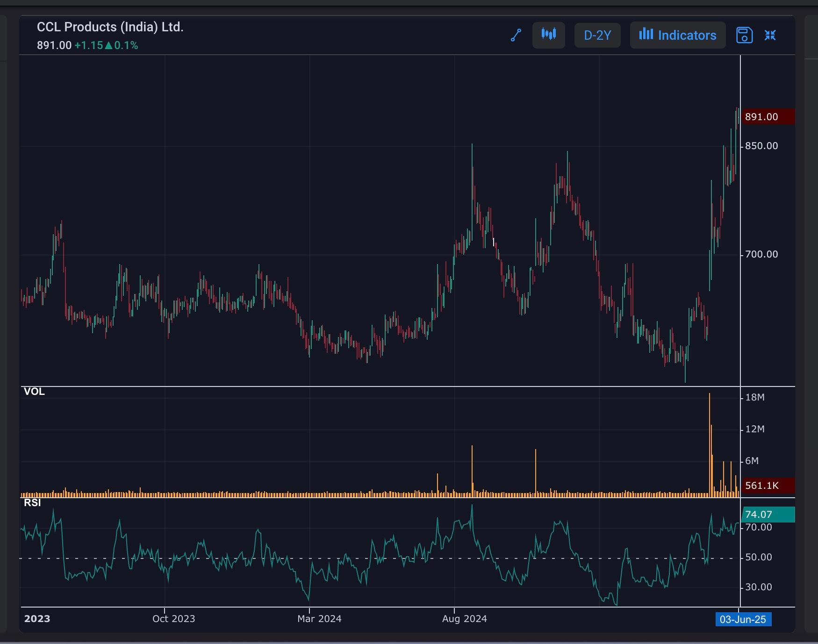Screen dimensions: 818x644
Task: Click the 850.00 price axis label
Action: 761,146
